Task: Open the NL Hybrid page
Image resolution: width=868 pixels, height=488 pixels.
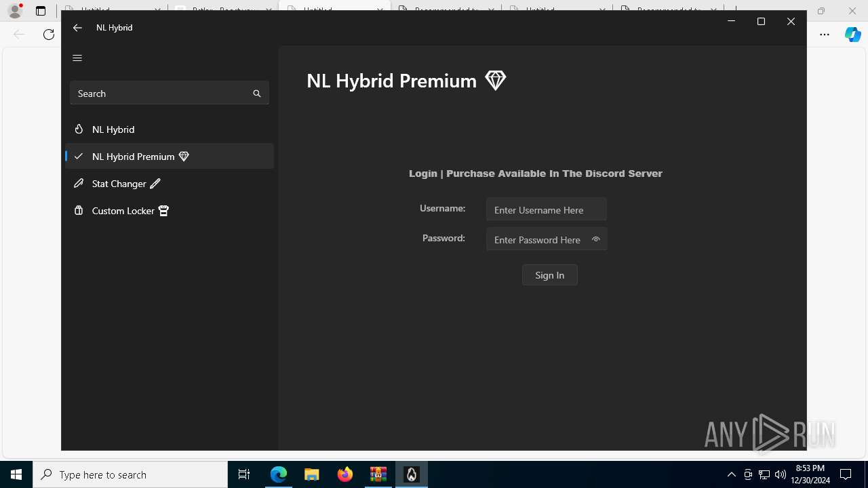Action: coord(170,129)
